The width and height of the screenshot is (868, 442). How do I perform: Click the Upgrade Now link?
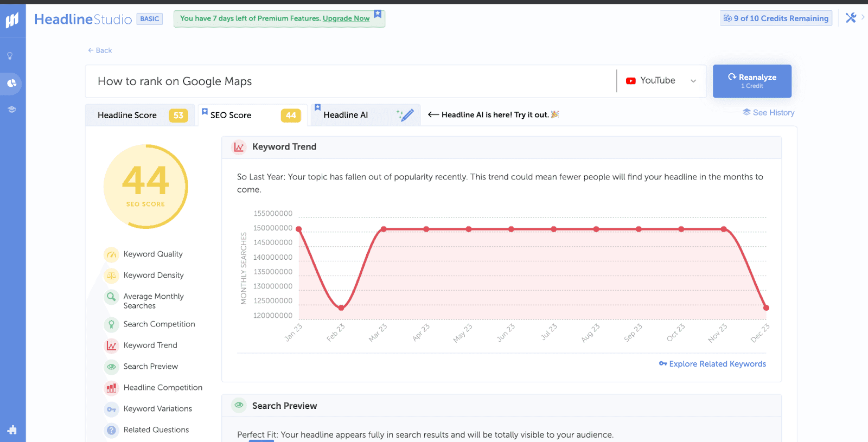coord(346,18)
